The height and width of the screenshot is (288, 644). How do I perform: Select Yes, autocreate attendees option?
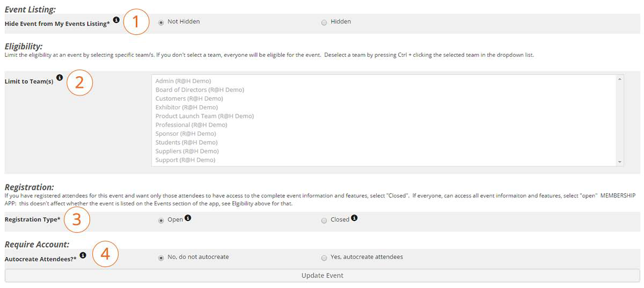tap(324, 258)
